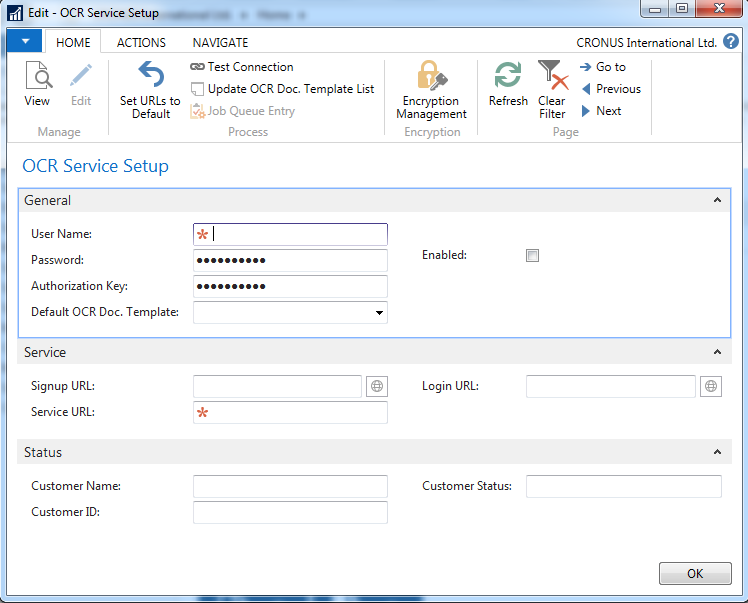
Task: Switch to the NAVIGATE ribbon tab
Action: pyautogui.click(x=220, y=43)
